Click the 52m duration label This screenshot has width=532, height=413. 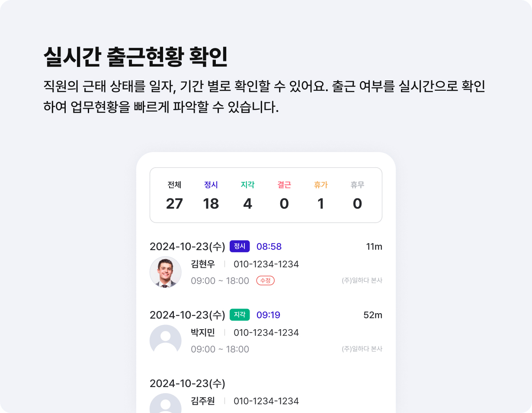[373, 315]
